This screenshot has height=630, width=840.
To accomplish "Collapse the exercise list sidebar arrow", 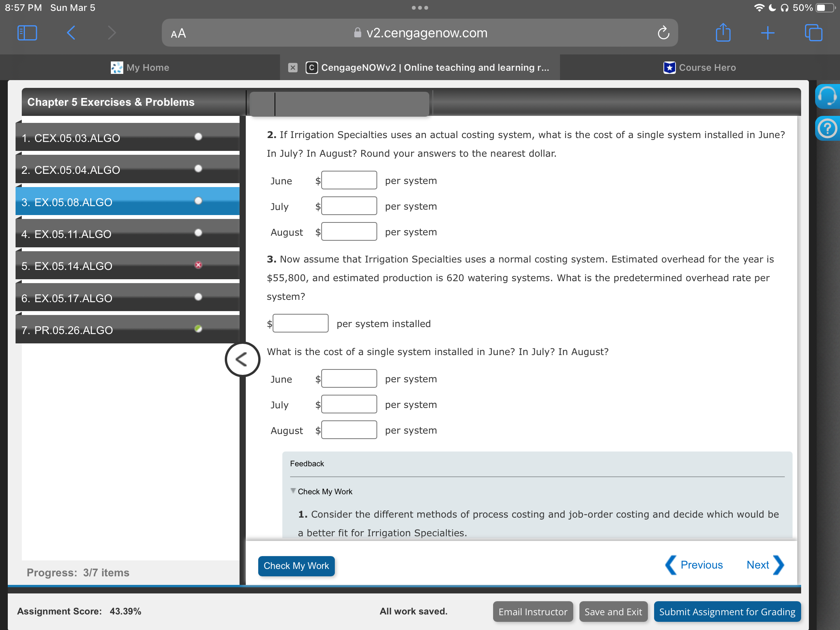I will point(242,359).
